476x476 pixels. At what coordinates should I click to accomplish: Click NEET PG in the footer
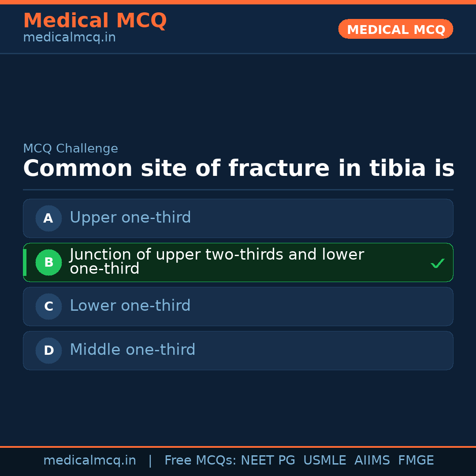[268, 461]
